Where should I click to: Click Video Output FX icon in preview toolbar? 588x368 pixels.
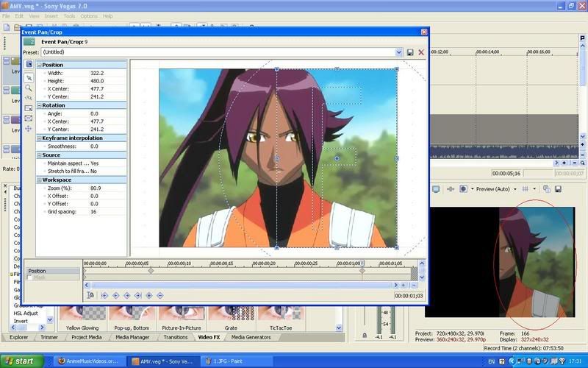[451, 189]
